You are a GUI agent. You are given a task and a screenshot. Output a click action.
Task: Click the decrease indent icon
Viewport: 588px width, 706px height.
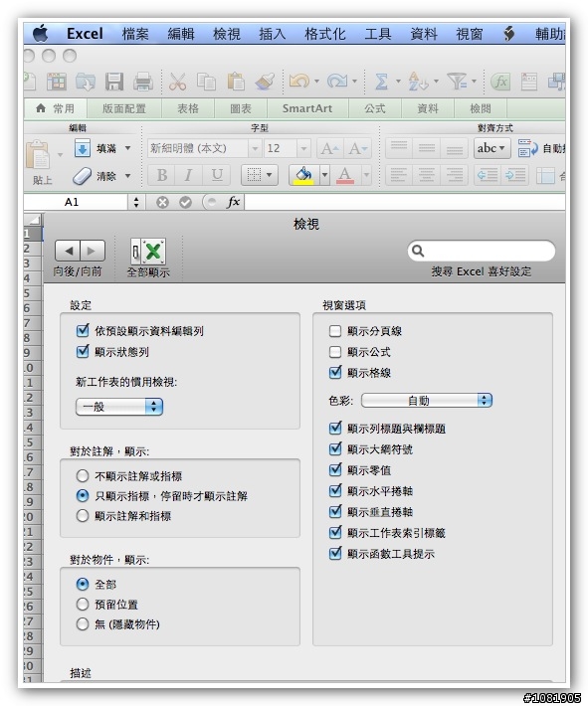[488, 175]
